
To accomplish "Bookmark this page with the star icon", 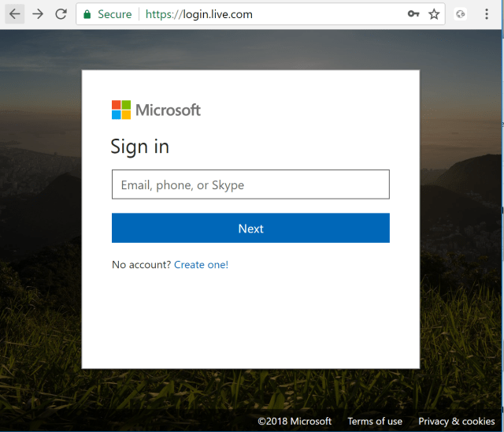I will coord(434,14).
